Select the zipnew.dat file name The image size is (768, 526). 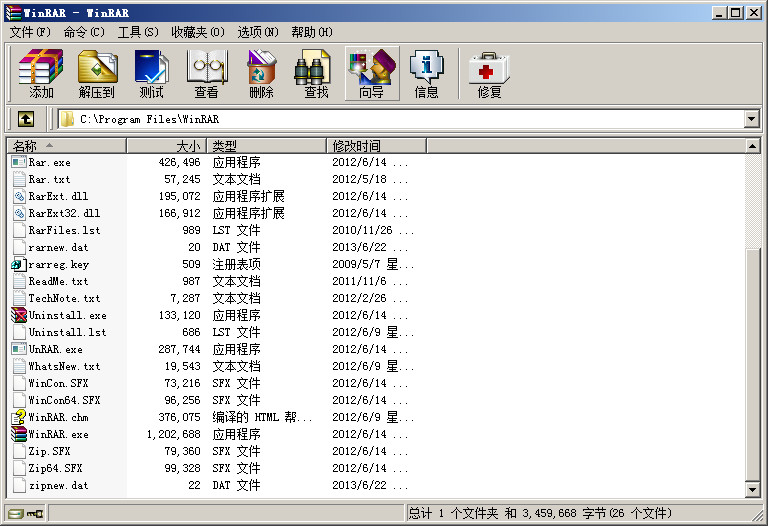58,485
